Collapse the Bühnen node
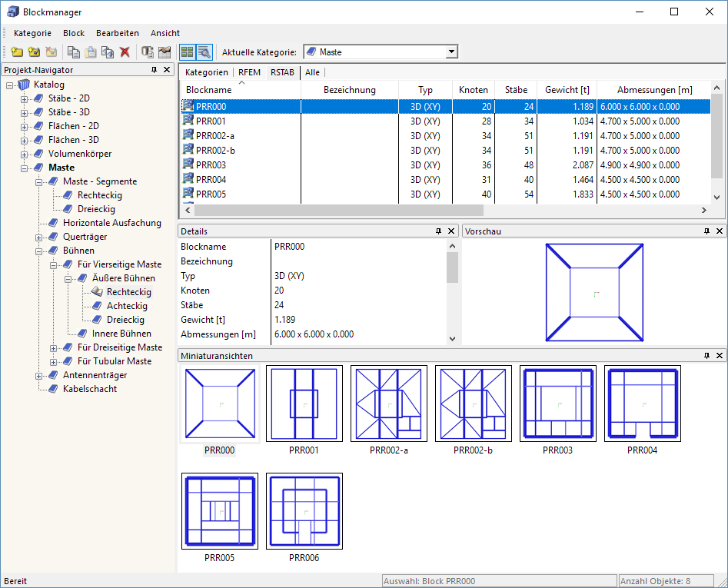The width and height of the screenshot is (728, 588). 39,251
